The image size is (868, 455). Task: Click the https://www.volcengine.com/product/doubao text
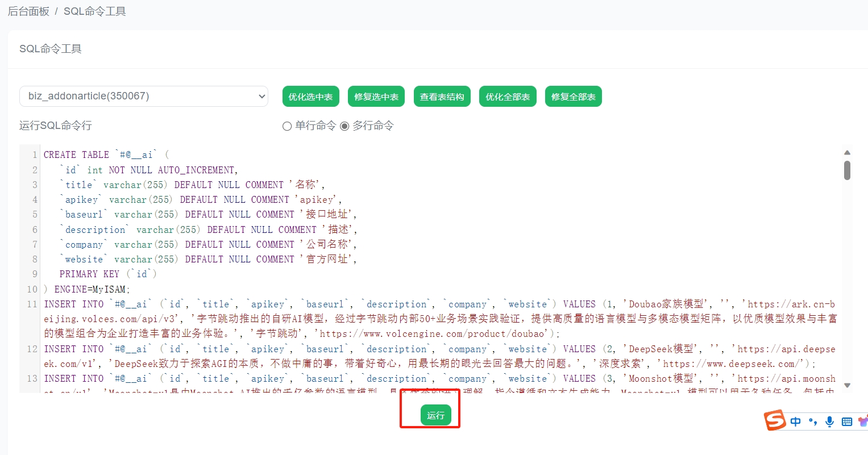[x=432, y=333]
